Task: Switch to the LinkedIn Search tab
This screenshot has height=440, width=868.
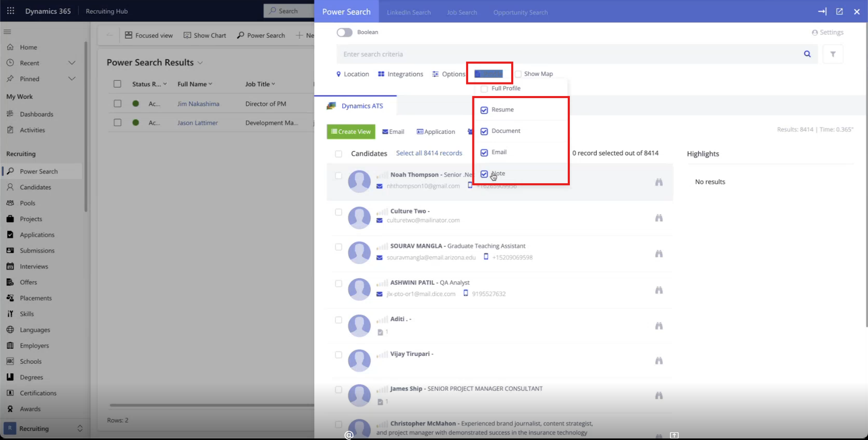Action: coord(409,12)
